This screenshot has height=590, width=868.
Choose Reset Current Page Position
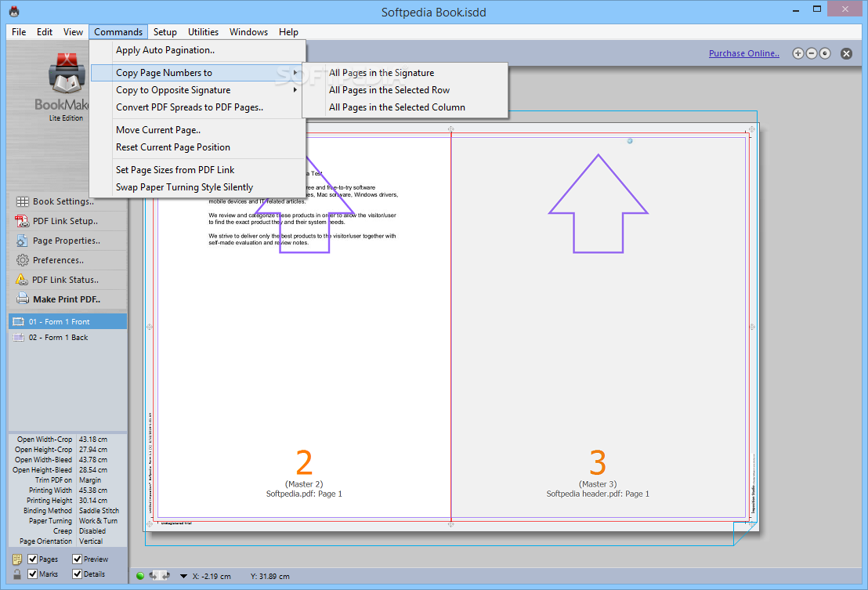pyautogui.click(x=197, y=147)
